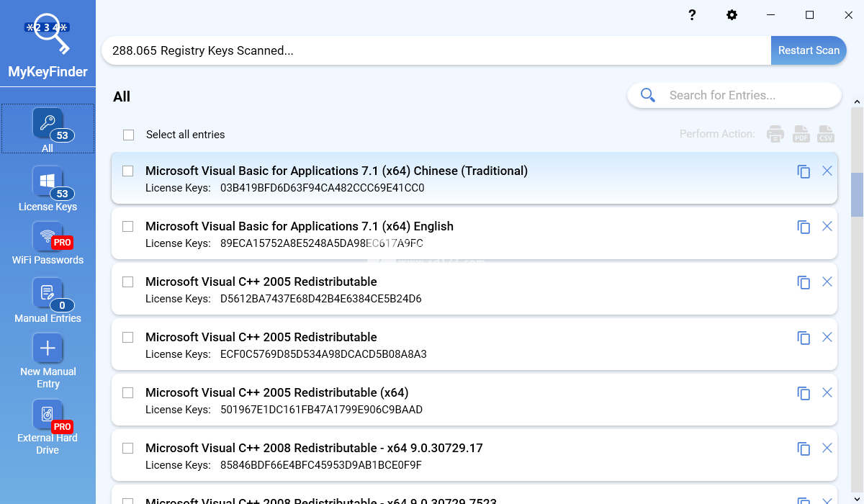
Task: Switch to License Keys in the sidebar
Action: 48,189
